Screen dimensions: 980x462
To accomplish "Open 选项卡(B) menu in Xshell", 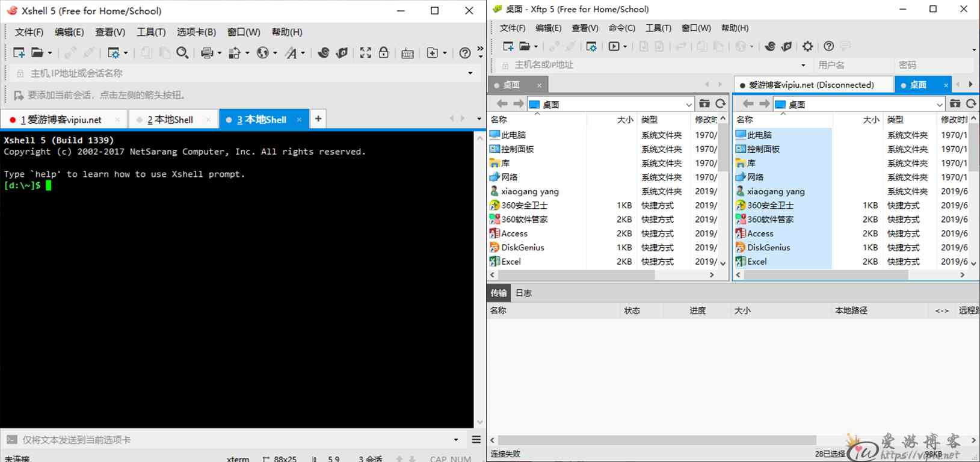I will [196, 32].
